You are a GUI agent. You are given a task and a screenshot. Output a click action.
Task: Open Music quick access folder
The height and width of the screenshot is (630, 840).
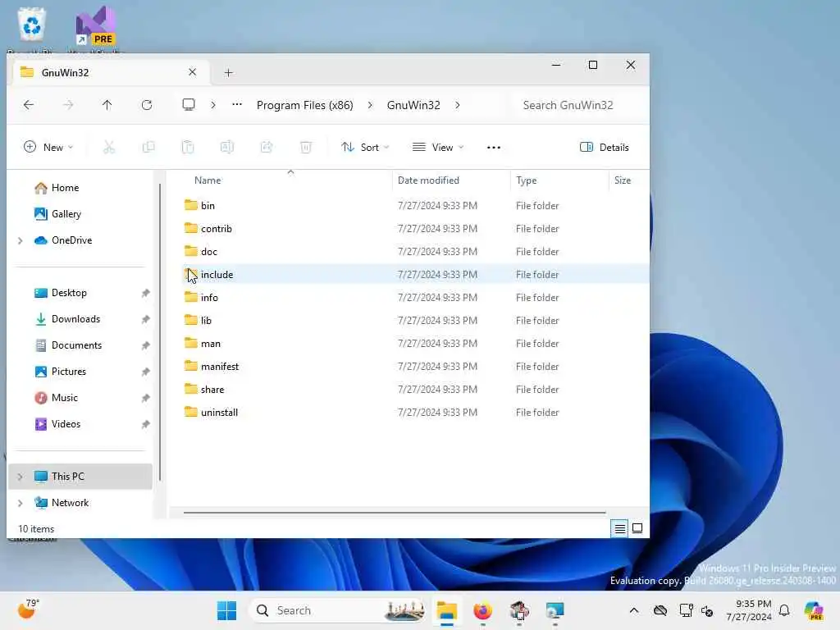64,398
